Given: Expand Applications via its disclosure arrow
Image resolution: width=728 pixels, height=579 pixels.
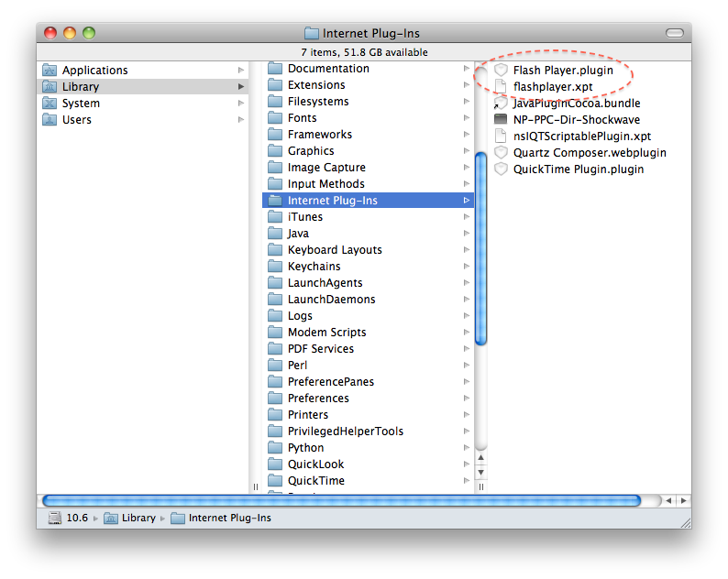Looking at the screenshot, I should click(241, 70).
